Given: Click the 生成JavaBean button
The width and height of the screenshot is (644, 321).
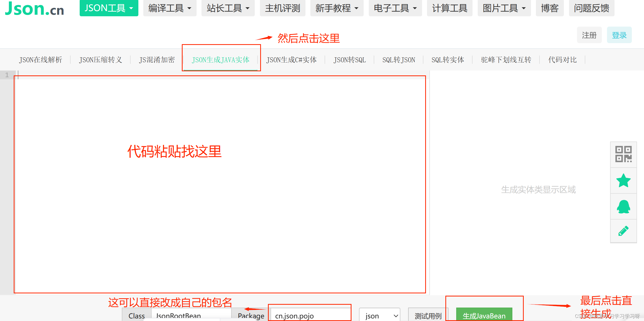Looking at the screenshot, I should pos(484,315).
